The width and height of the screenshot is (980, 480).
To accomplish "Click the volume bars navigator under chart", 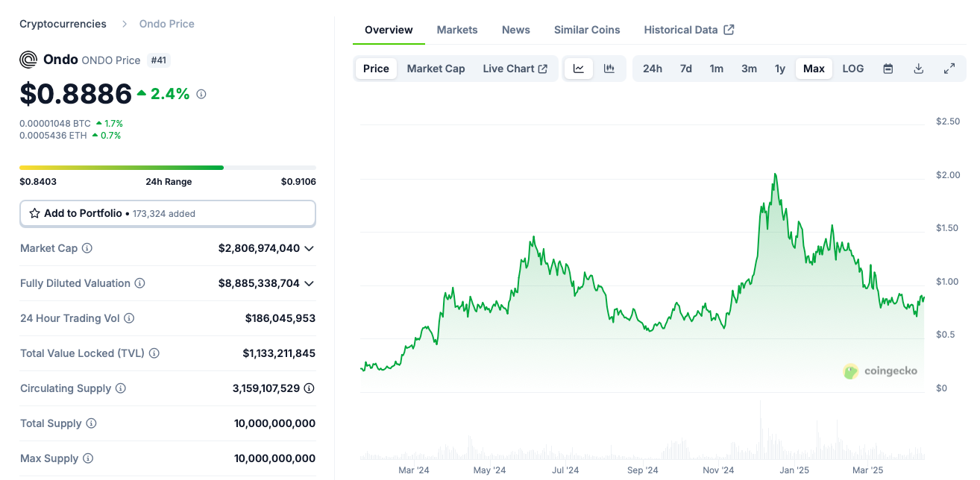I will click(x=642, y=431).
